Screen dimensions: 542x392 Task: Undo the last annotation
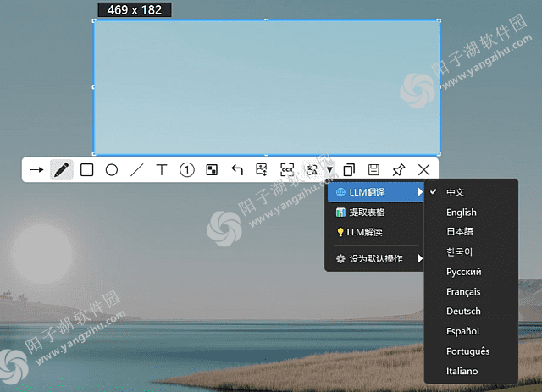point(237,169)
